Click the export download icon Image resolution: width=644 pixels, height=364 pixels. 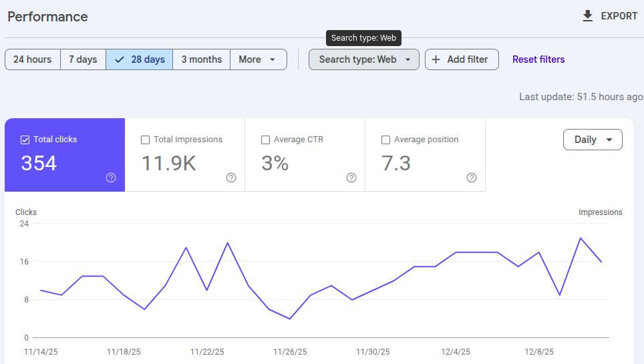click(588, 16)
